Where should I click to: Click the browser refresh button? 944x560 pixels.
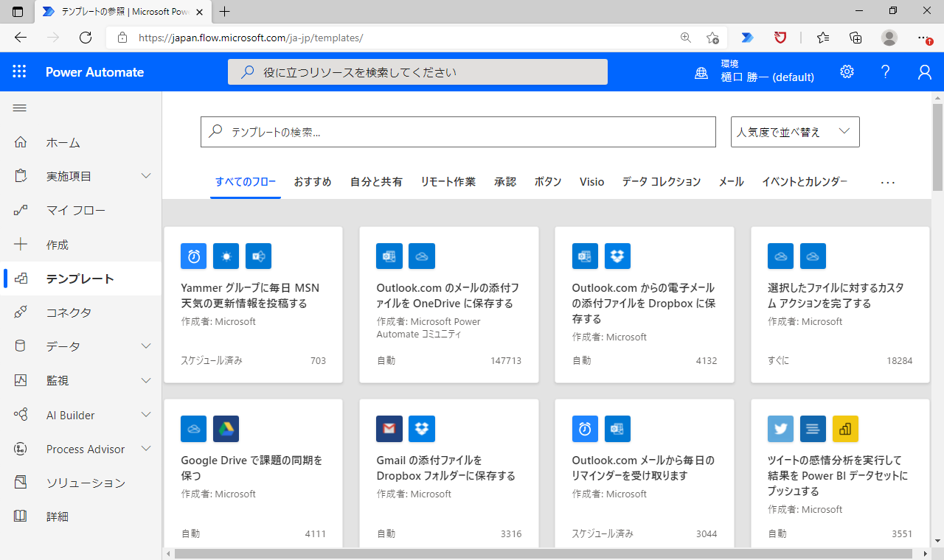(86, 38)
